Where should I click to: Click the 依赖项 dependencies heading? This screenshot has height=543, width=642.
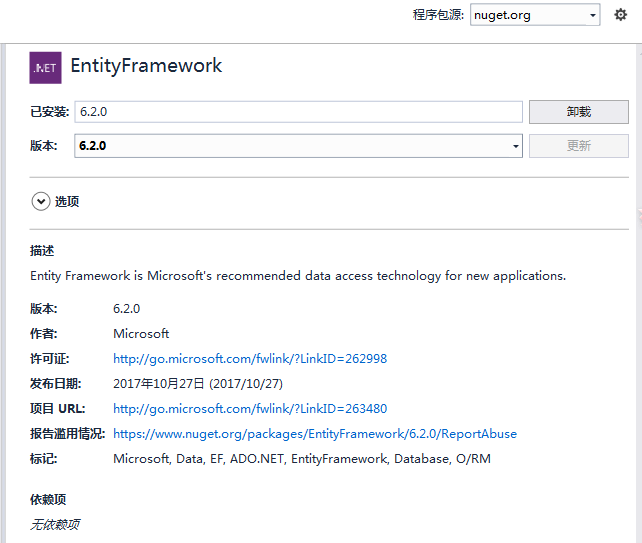coord(48,500)
